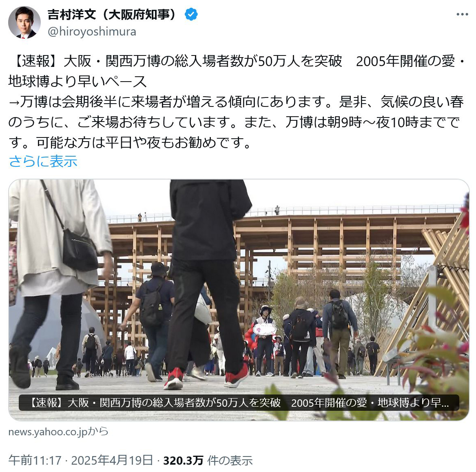Click the 2025年4月19日 post date
The image size is (476, 472).
pyautogui.click(x=112, y=460)
